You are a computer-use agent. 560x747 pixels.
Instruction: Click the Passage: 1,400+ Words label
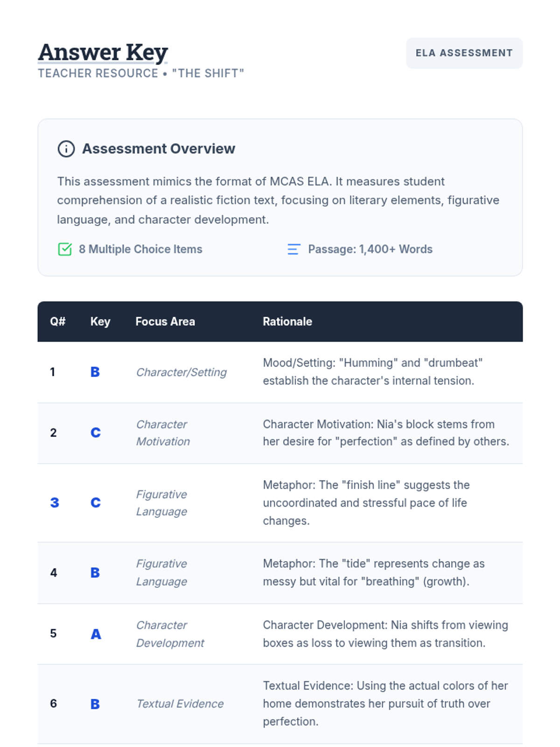(x=370, y=249)
